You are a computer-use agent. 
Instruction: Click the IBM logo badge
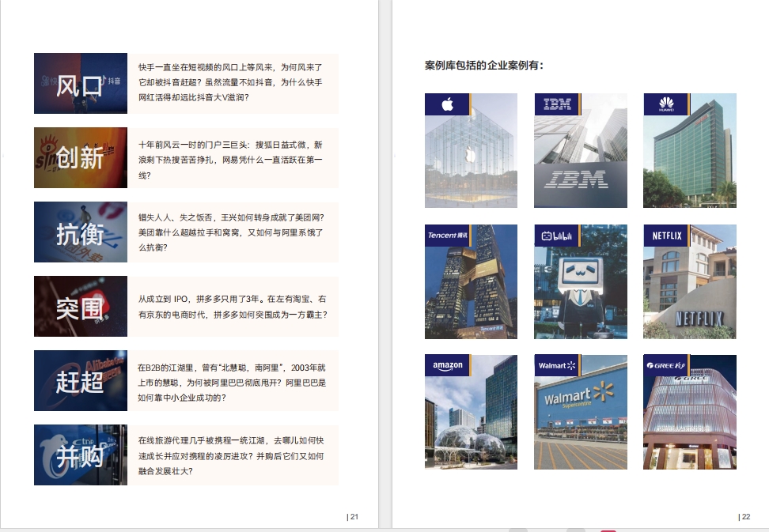click(558, 104)
